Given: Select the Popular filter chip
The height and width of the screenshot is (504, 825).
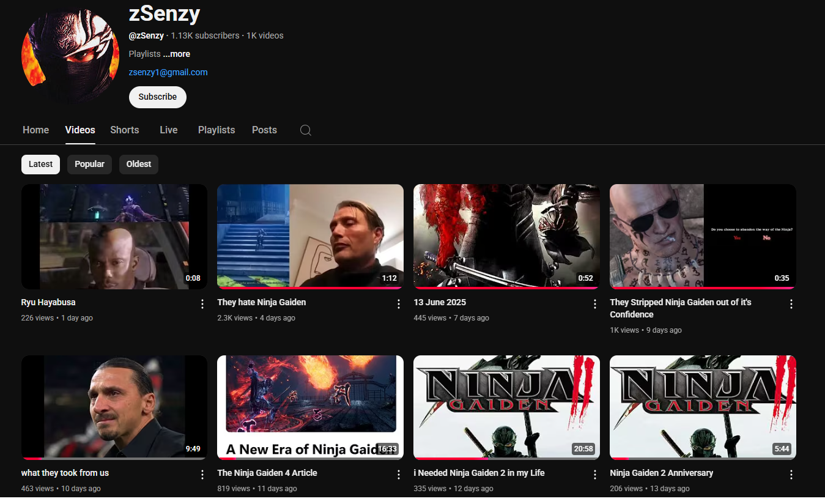Looking at the screenshot, I should 89,164.
